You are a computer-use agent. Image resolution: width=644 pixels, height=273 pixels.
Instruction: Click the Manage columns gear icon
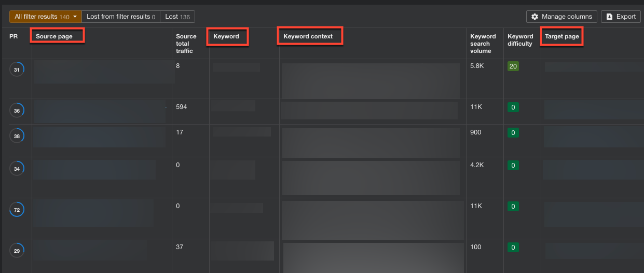point(535,17)
